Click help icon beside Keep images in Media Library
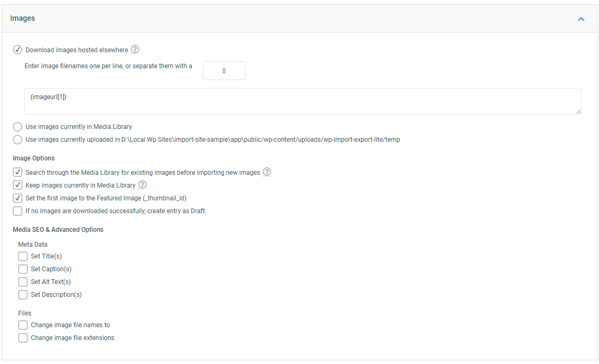Viewport: 599px width, 364px height. tap(142, 185)
